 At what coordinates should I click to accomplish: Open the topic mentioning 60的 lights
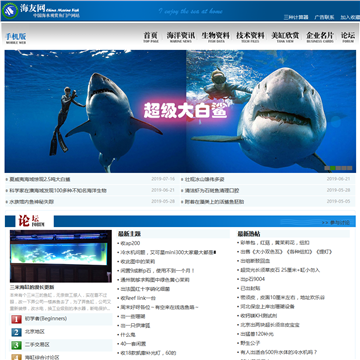tap(148, 353)
